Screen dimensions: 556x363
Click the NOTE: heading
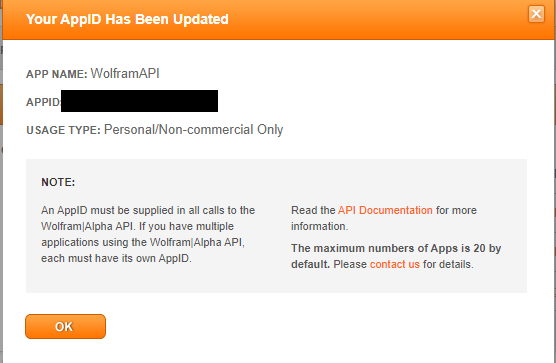(58, 182)
